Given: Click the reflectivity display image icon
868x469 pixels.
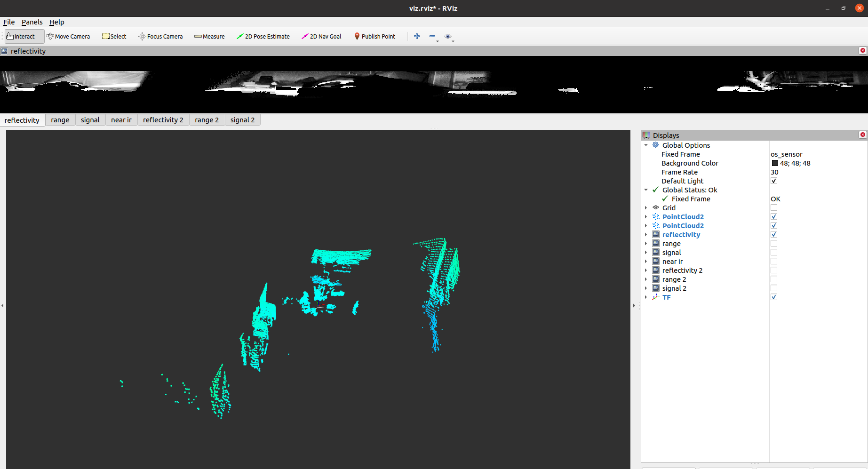Looking at the screenshot, I should coord(656,234).
